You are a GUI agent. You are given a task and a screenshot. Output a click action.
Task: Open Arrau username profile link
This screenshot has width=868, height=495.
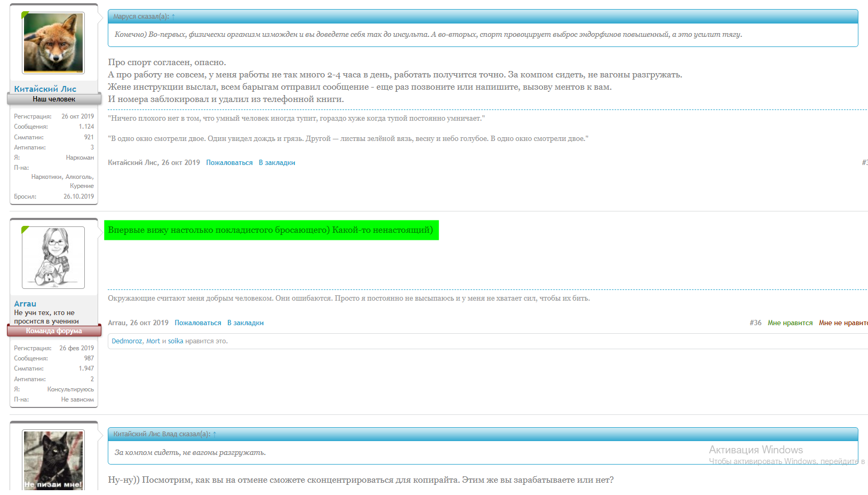(x=25, y=304)
